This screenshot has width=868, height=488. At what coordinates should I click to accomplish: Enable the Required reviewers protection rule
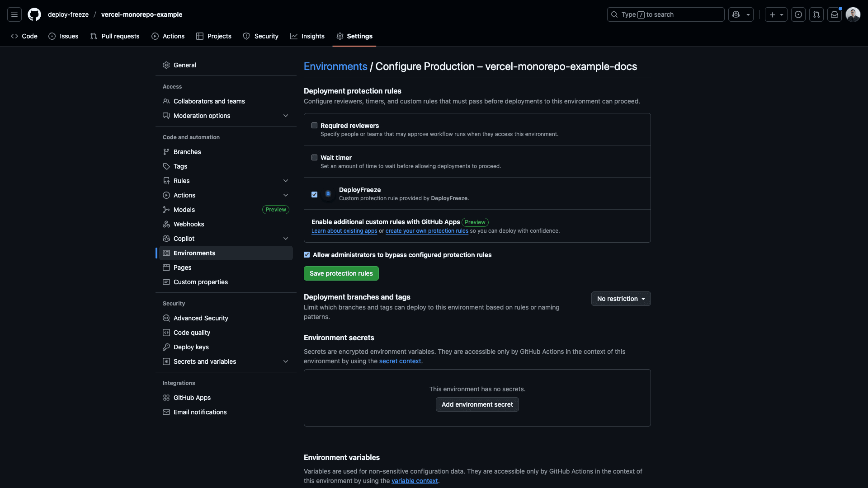[314, 125]
